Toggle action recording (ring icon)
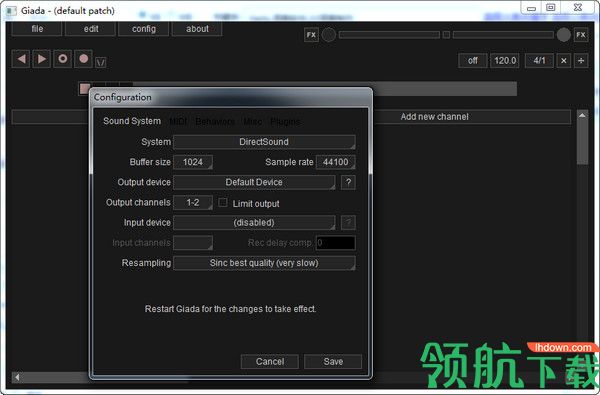Image resolution: width=600 pixels, height=395 pixels. tap(63, 59)
